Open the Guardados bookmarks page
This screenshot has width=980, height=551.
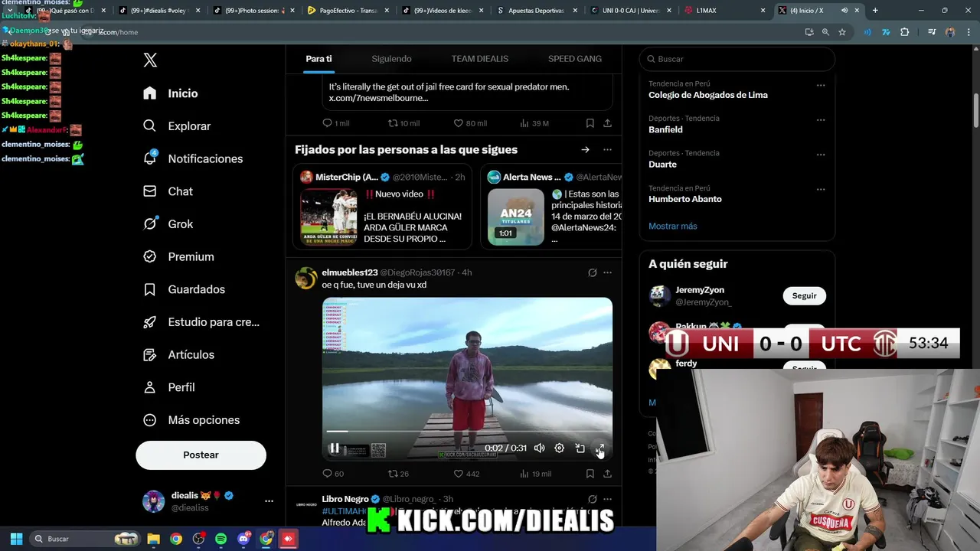click(x=184, y=289)
